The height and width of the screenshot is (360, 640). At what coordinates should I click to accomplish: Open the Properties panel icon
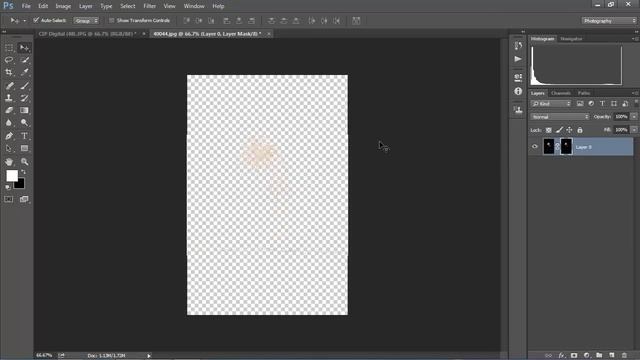pyautogui.click(x=518, y=77)
